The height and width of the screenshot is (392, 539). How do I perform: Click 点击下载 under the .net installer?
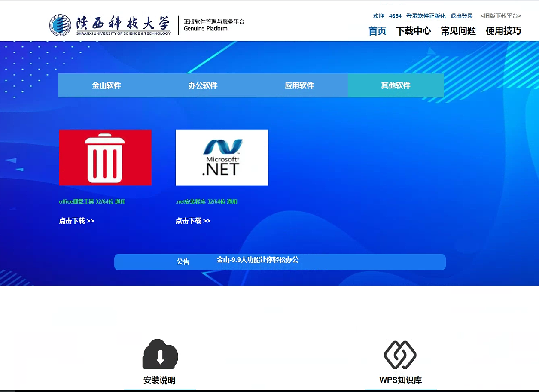[193, 221]
